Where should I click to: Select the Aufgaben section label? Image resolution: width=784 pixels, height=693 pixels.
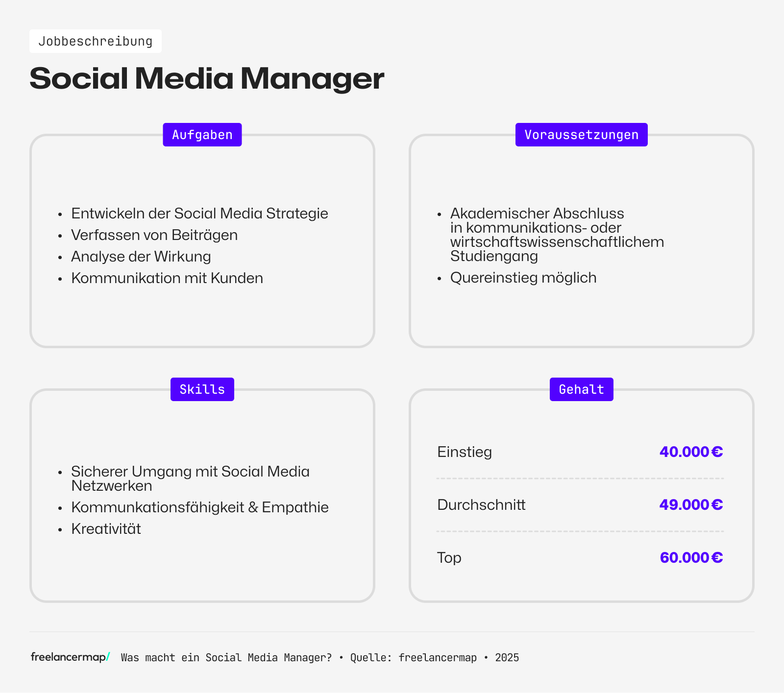click(x=202, y=135)
